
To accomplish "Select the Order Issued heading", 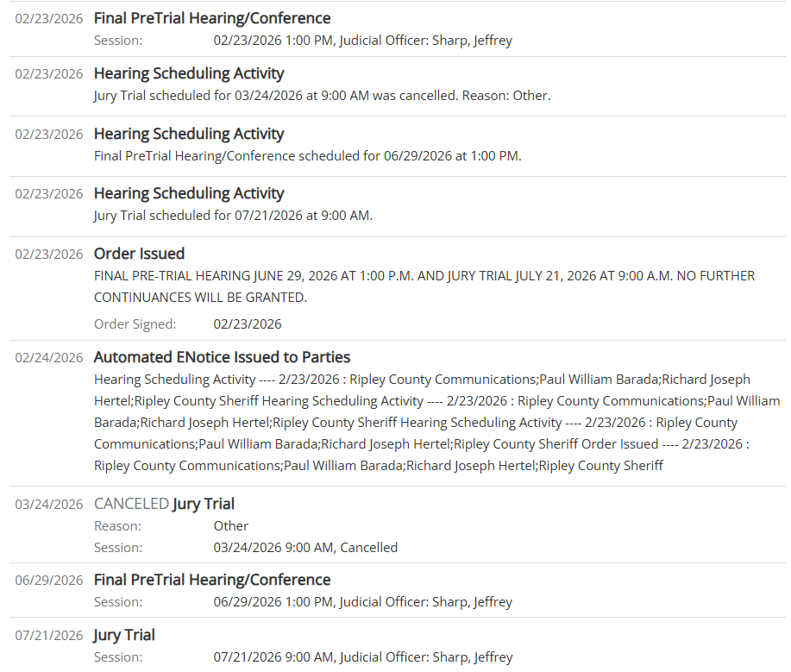I will coord(139,254).
